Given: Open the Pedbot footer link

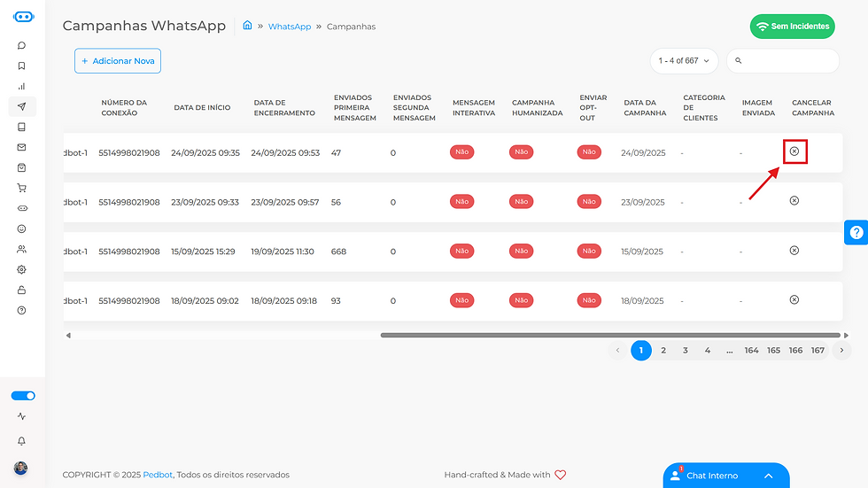Looking at the screenshot, I should coord(158,475).
